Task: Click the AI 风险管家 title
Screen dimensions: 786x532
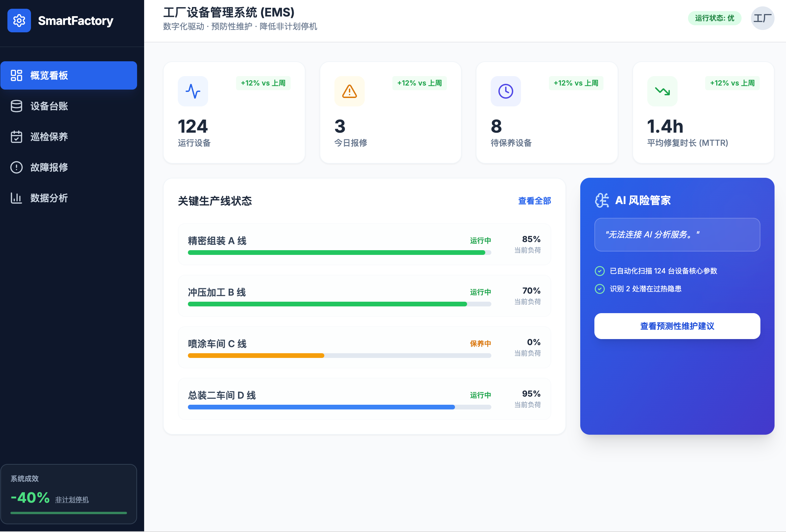Action: point(643,200)
